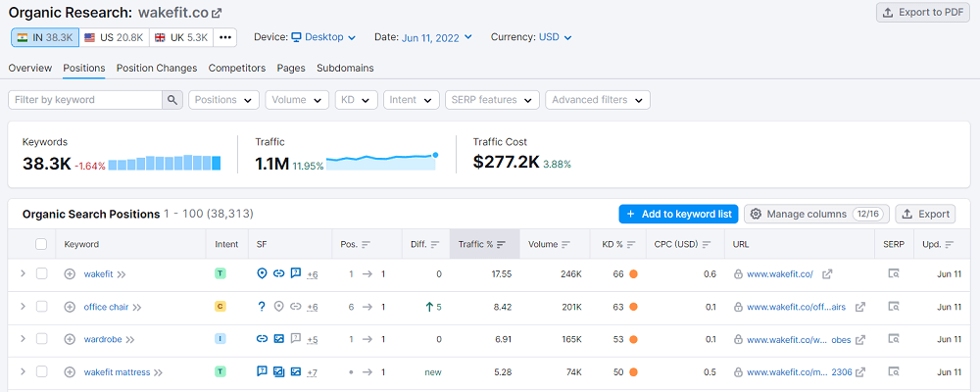Open the KD filter dropdown
The width and height of the screenshot is (980, 392).
coord(357,100)
